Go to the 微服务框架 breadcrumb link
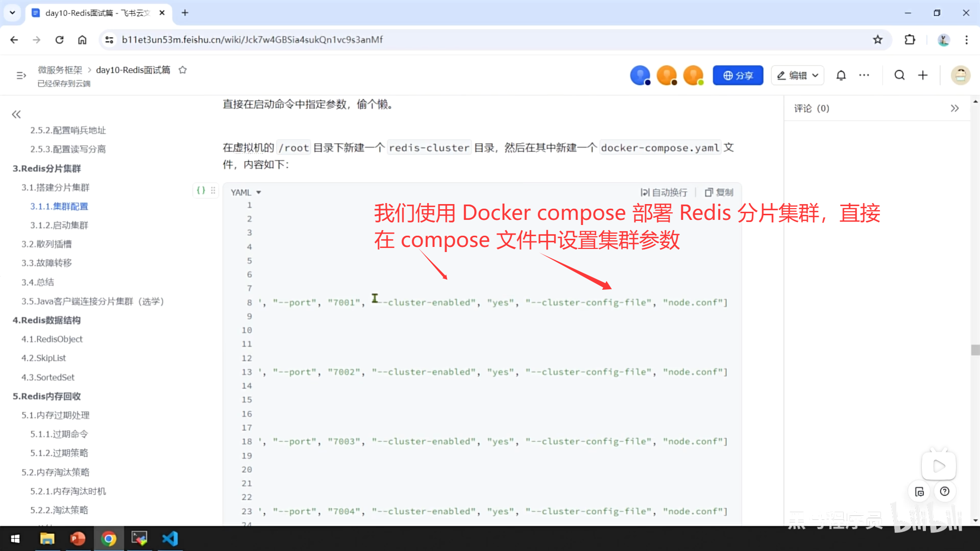 tap(60, 70)
